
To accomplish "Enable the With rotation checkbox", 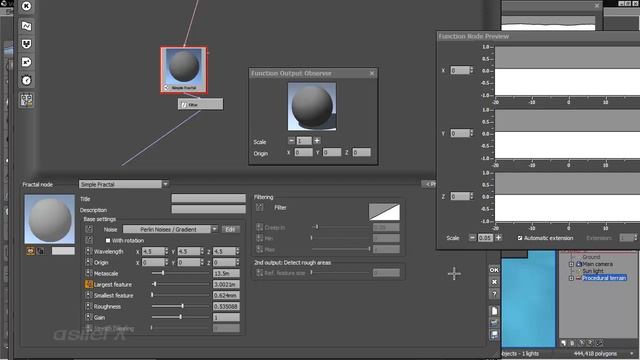I will coord(108,240).
